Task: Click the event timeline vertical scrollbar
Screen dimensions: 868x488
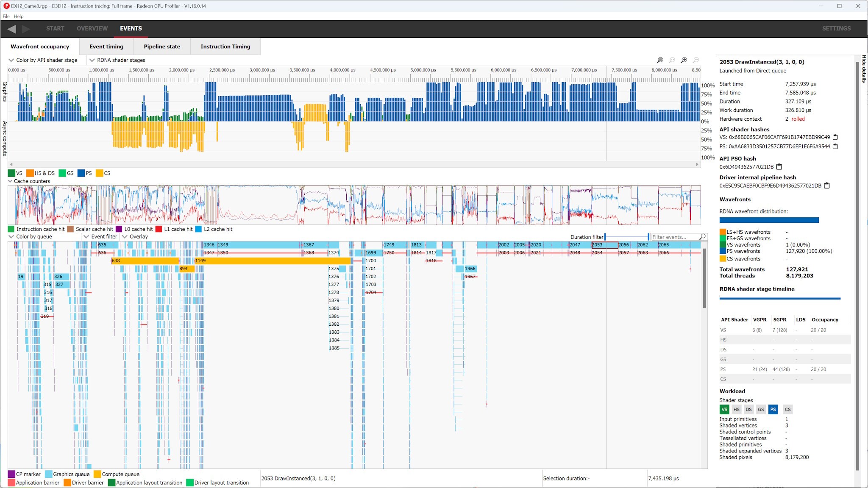Action: coord(704,278)
